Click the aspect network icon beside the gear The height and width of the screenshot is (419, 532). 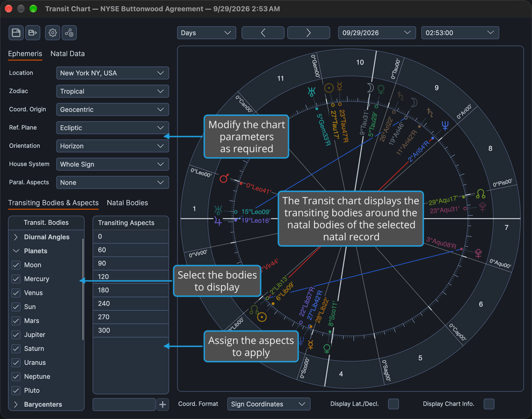[x=69, y=33]
